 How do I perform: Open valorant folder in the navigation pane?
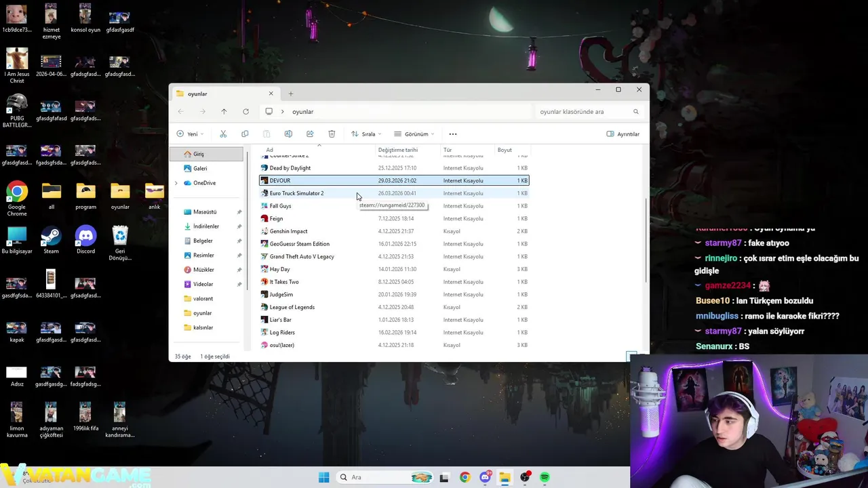[x=206, y=298]
